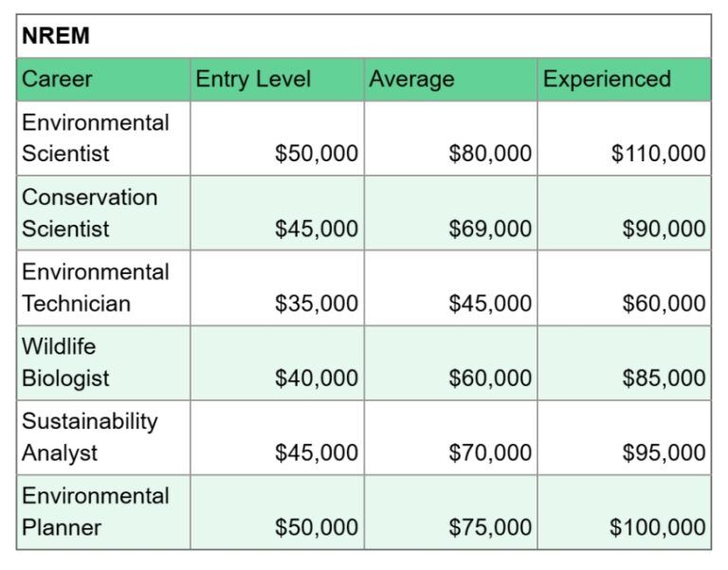This screenshot has height=570, width=728.
Task: Click the Conservation Scientist row label
Action: coord(102,213)
